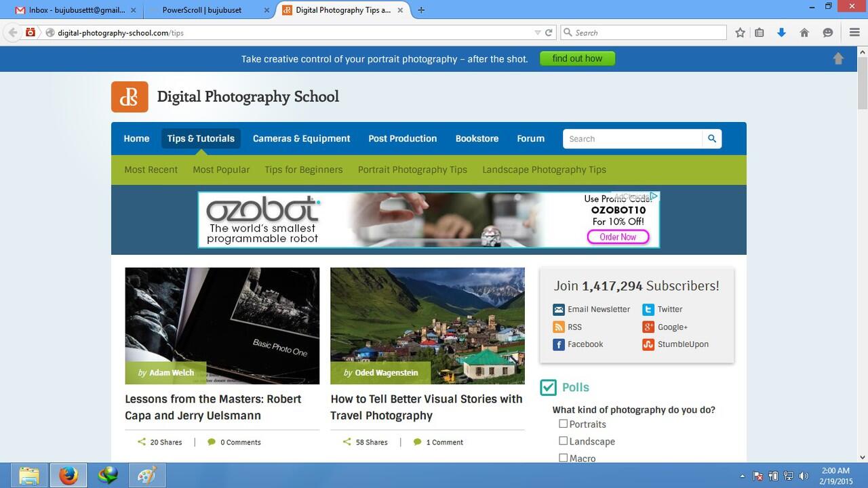Viewport: 868px width, 488px height.
Task: Open Windows file explorer taskbar icon
Action: pos(28,476)
